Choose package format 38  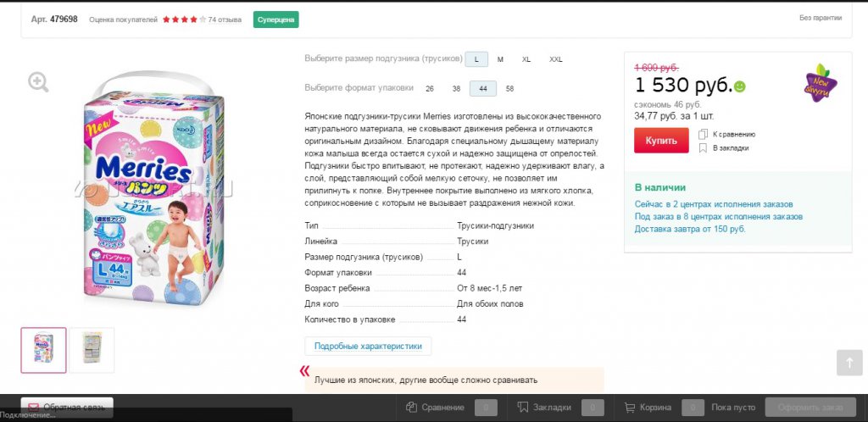[456, 88]
